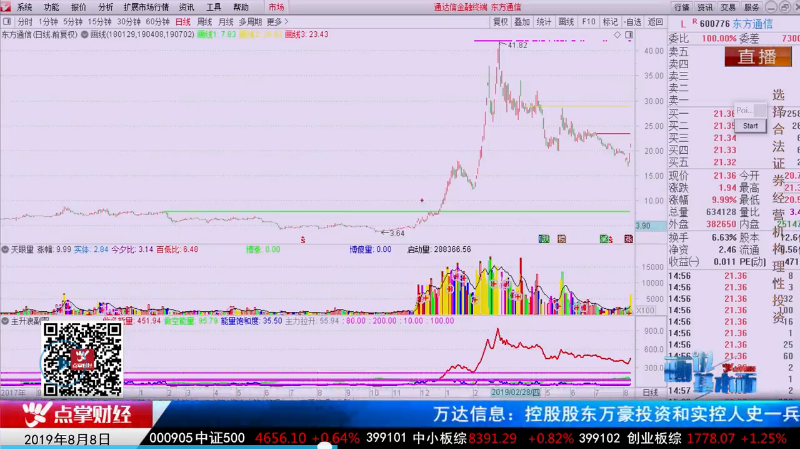Click the 日线 label at bottom-right of axis

[x=650, y=392]
